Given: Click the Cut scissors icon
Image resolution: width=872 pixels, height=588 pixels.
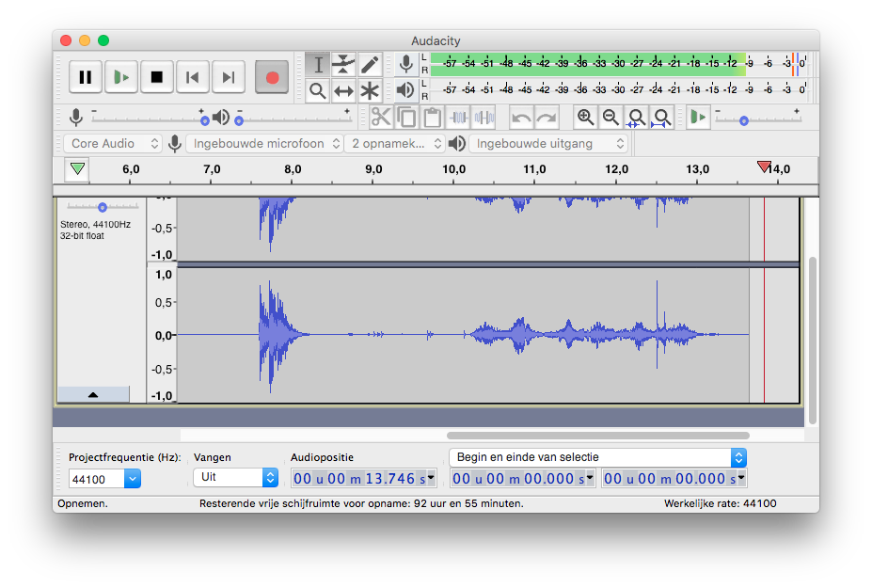Looking at the screenshot, I should pos(381,118).
